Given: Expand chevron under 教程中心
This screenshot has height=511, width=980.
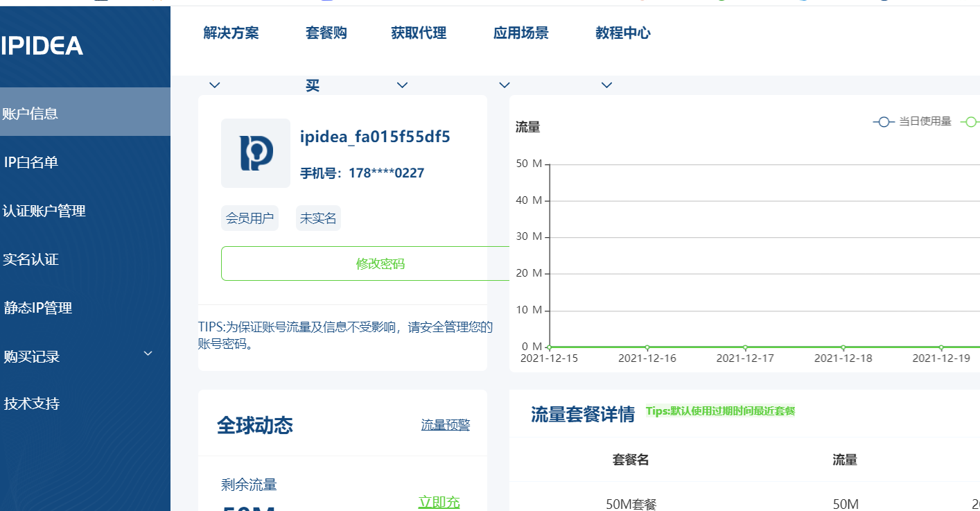Looking at the screenshot, I should point(606,85).
